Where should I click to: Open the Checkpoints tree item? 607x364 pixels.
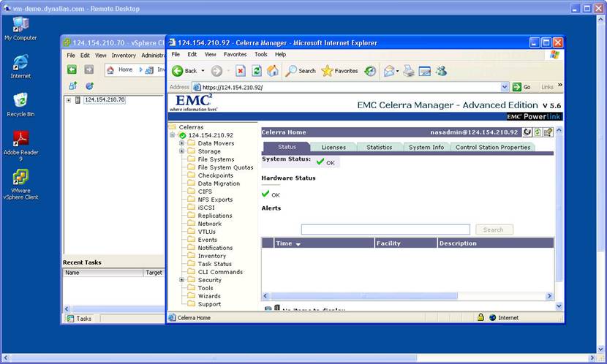(x=215, y=175)
